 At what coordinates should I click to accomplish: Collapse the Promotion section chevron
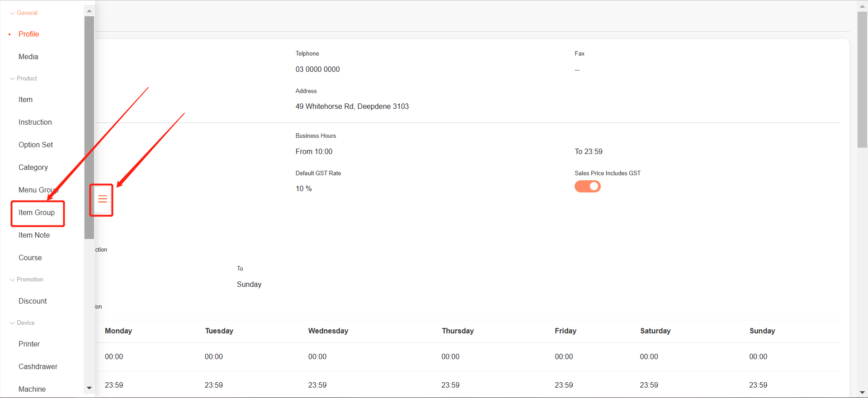(x=12, y=280)
